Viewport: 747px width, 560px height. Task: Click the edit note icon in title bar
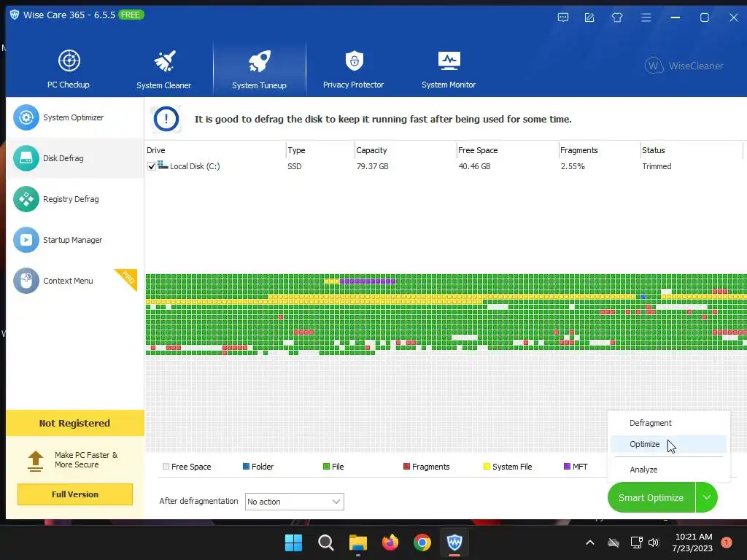[589, 17]
